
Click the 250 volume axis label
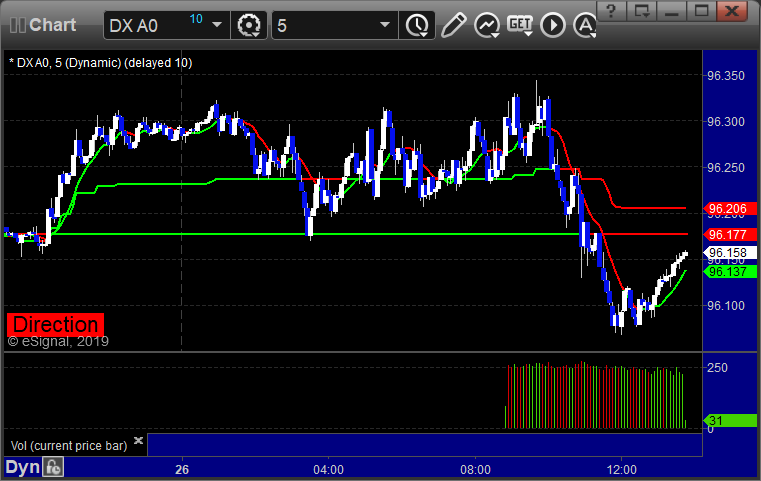pyautogui.click(x=717, y=367)
